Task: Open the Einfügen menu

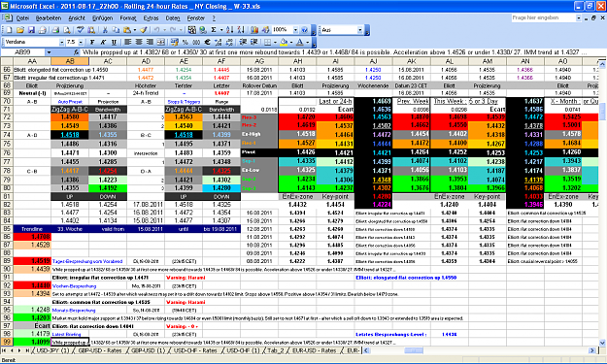Action: point(102,18)
